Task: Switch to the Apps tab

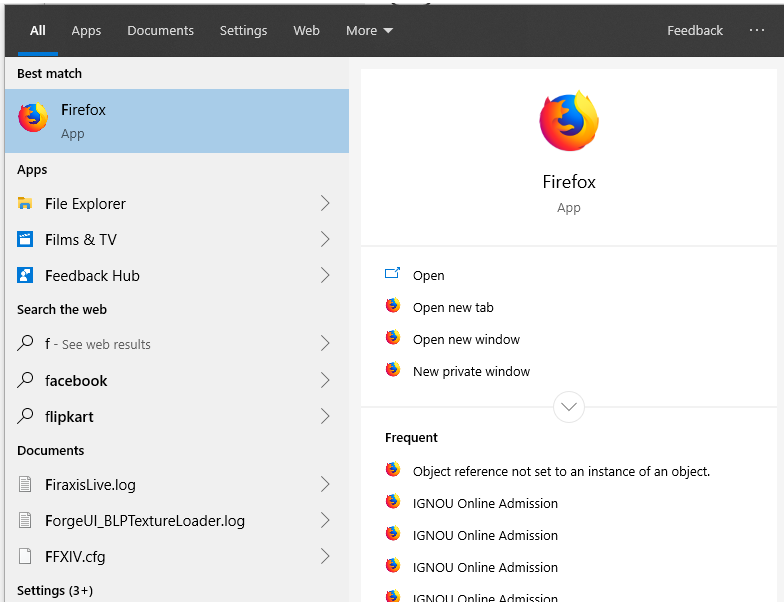Action: tap(86, 30)
